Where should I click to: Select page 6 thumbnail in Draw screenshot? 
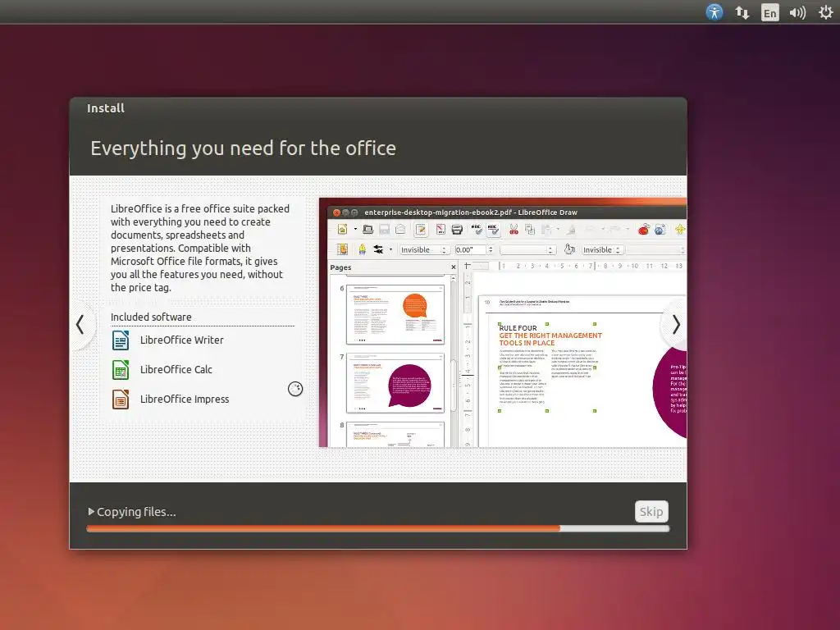coord(395,314)
